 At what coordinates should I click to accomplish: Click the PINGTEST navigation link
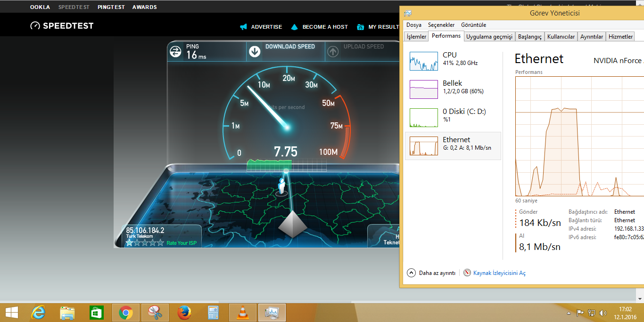[111, 7]
